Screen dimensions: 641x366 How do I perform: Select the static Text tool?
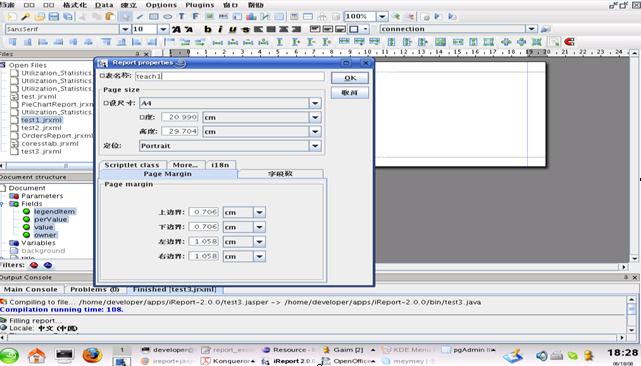pos(181,16)
